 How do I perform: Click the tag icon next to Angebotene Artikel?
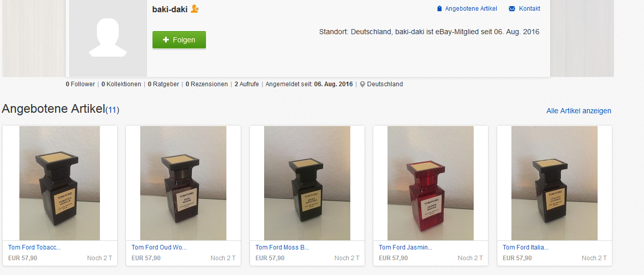click(x=440, y=9)
